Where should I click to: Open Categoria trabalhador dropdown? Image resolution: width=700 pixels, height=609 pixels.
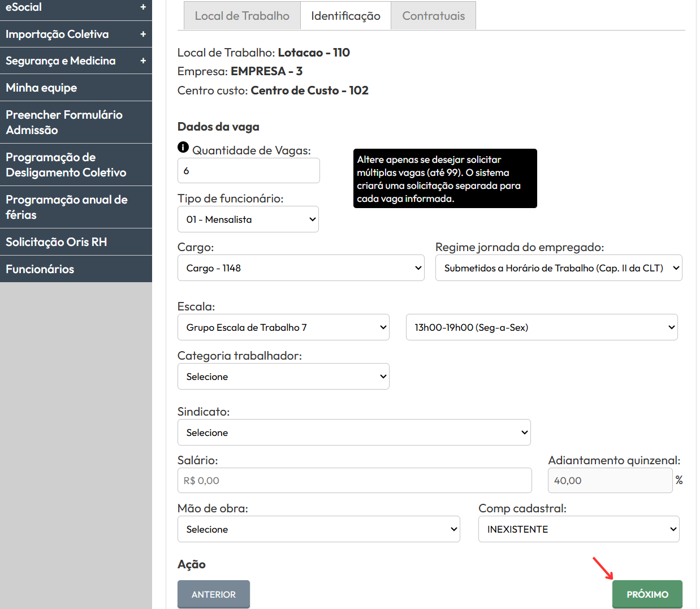(283, 377)
